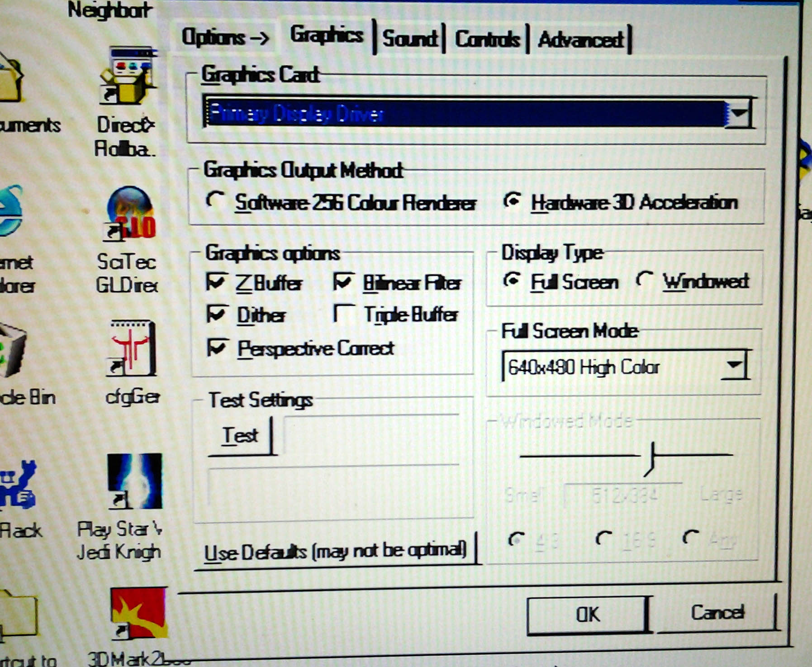Select Software 256 Colour Renderer radio button

pos(215,200)
